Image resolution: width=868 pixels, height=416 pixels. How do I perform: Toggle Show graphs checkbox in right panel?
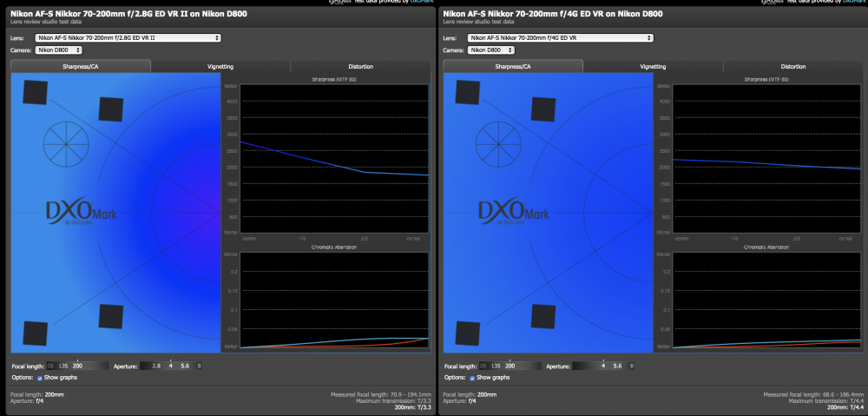click(x=471, y=378)
